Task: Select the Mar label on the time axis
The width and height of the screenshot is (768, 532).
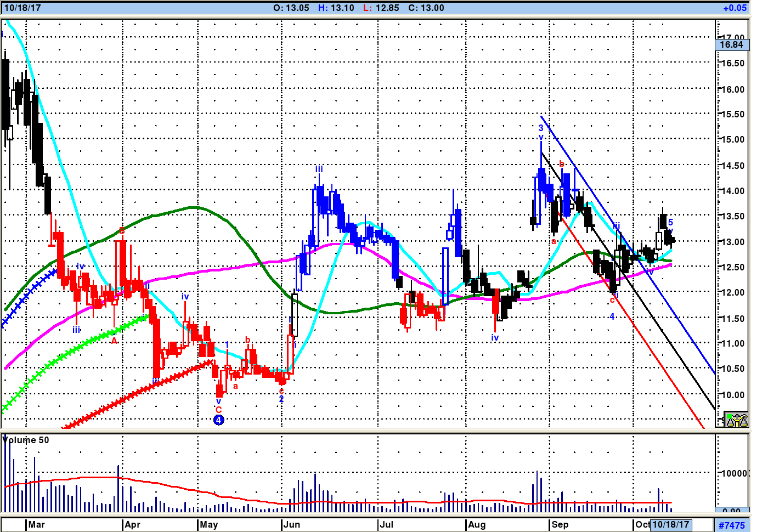Action: [36, 524]
